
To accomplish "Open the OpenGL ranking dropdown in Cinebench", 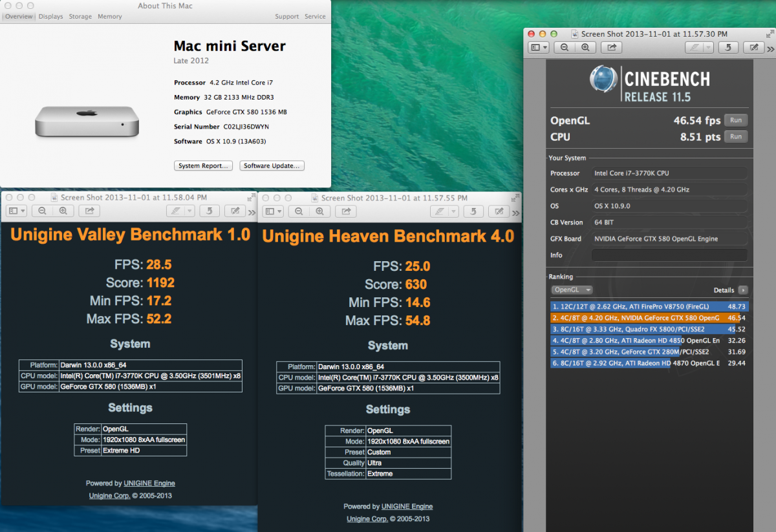I will click(572, 290).
